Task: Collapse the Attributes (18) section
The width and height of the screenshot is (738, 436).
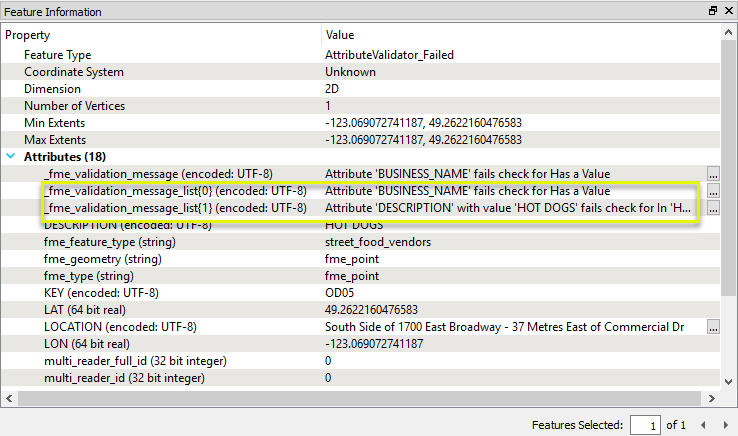Action: [x=11, y=157]
